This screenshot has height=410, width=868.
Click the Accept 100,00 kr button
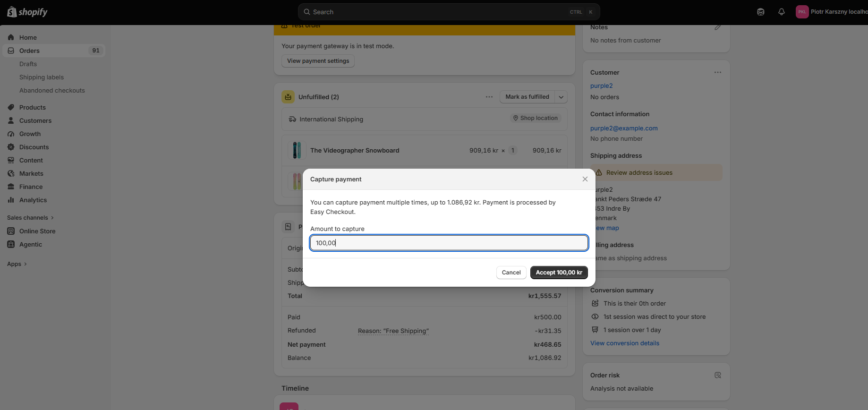[x=559, y=273]
